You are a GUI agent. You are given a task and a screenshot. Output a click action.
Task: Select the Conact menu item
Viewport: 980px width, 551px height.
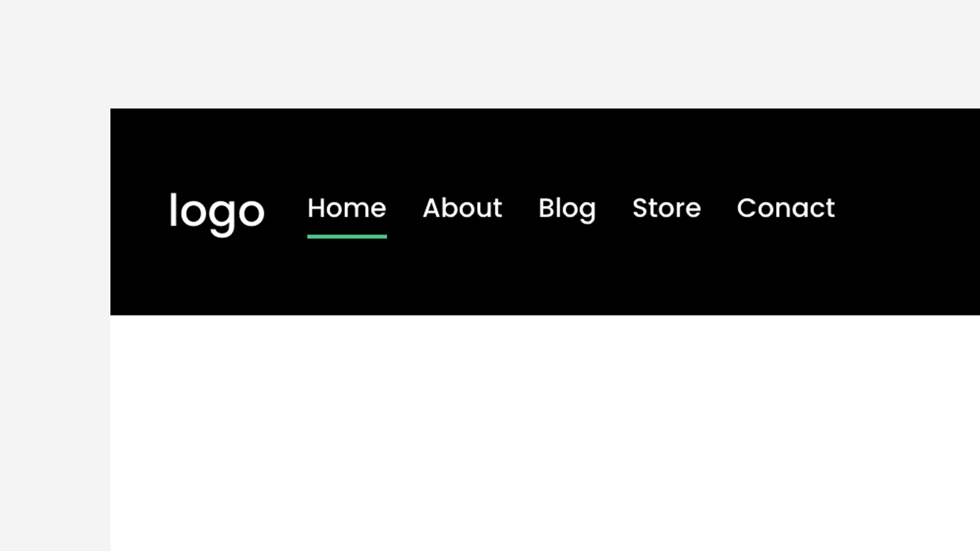[x=786, y=208]
